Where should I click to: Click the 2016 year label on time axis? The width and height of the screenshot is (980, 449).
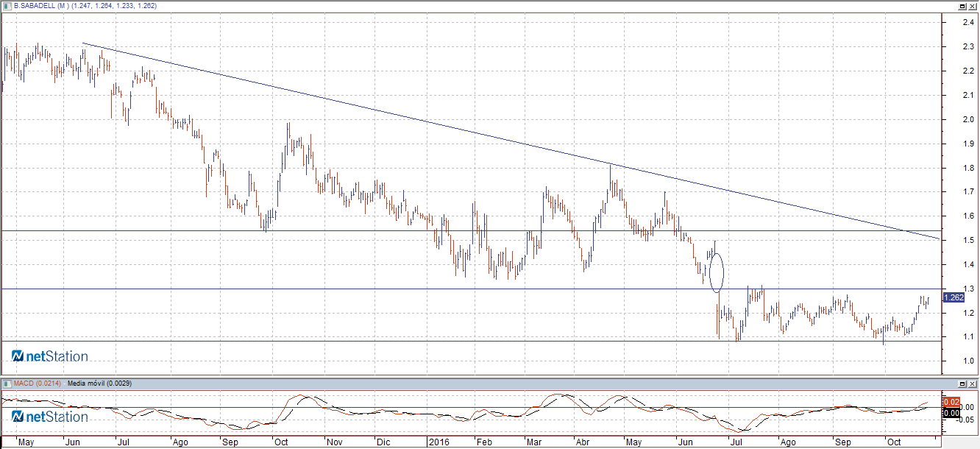(x=438, y=443)
